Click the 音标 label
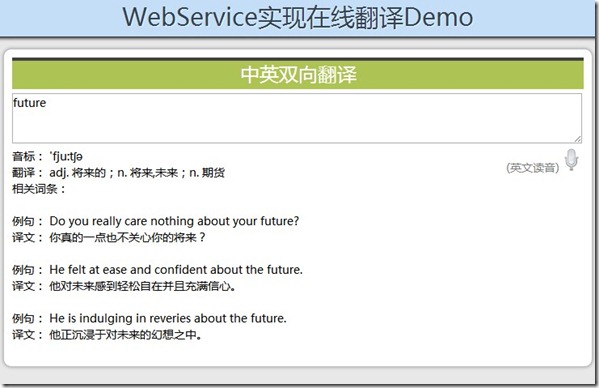The image size is (599, 388). tap(28, 156)
